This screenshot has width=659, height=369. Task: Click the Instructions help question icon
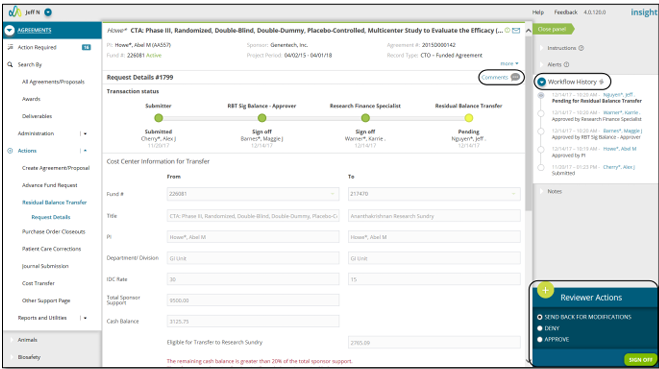click(x=581, y=48)
